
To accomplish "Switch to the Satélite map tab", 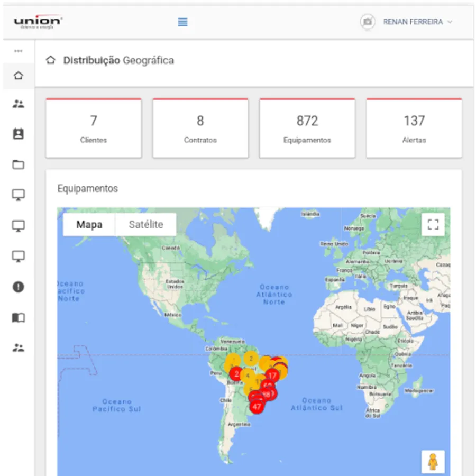I will [x=145, y=224].
